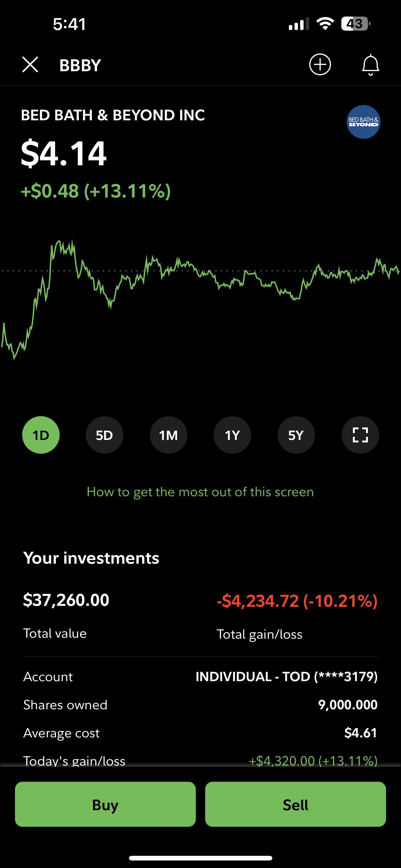The image size is (401, 868).
Task: Tap the home indicator bar
Action: [200, 858]
